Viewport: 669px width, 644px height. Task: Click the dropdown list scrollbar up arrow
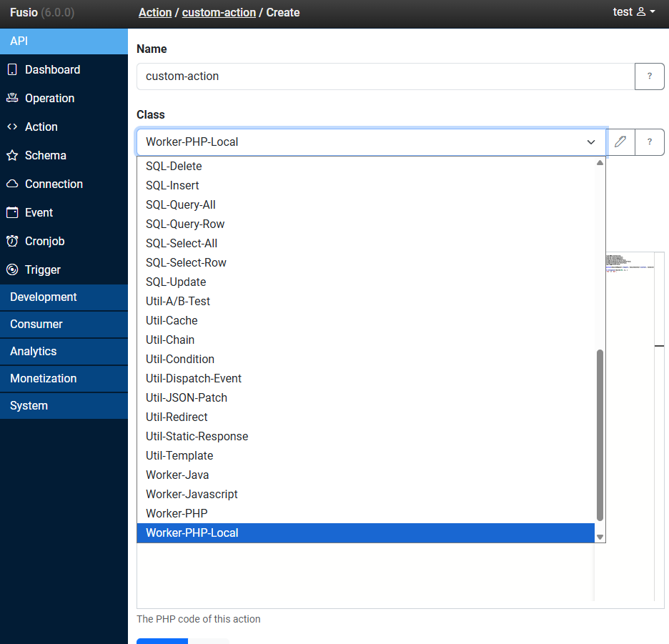point(600,162)
